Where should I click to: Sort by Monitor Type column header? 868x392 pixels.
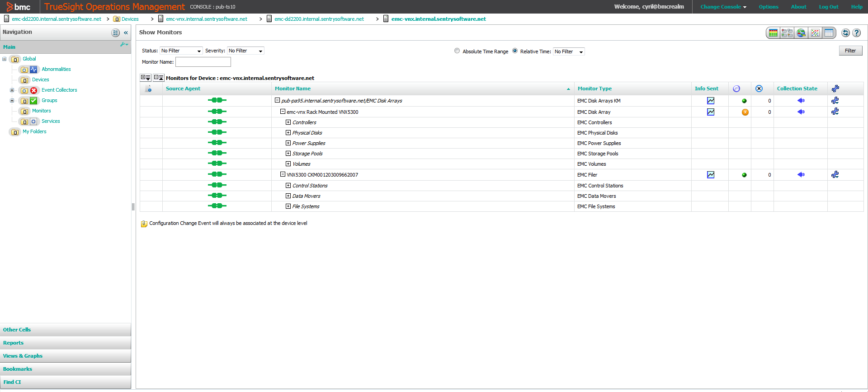click(x=594, y=89)
